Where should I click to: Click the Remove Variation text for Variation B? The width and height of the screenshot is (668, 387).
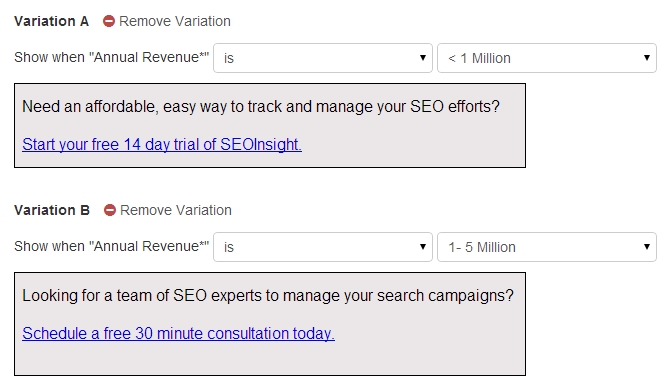tap(176, 210)
